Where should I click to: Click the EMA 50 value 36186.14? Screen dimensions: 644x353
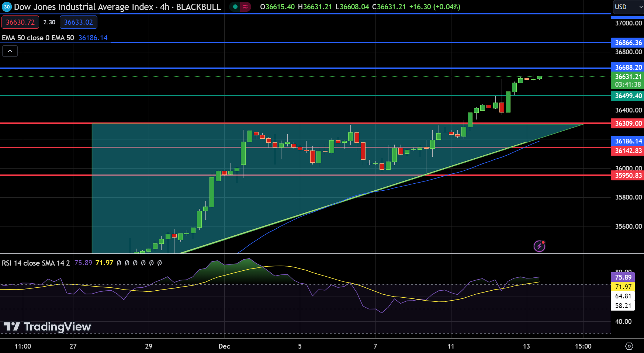(93, 38)
